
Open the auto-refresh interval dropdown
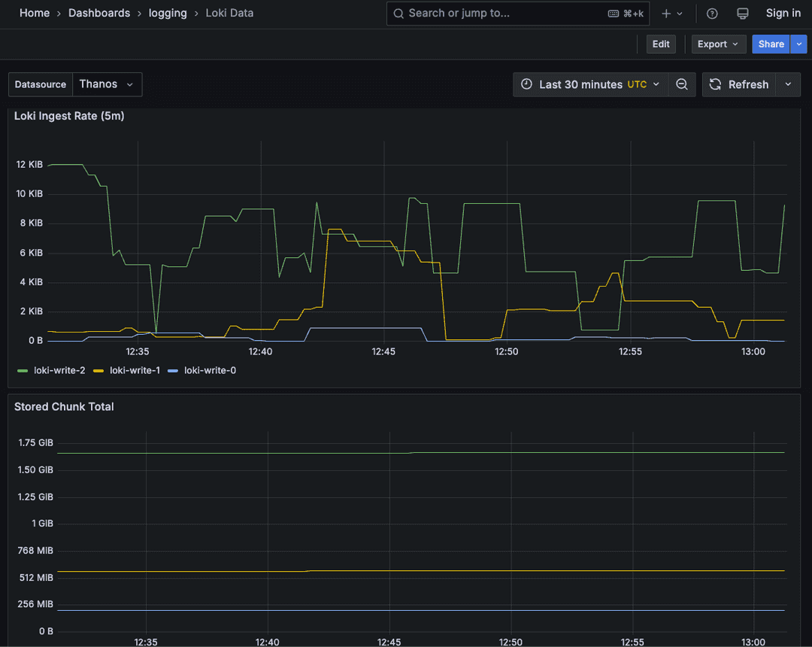[x=787, y=84]
